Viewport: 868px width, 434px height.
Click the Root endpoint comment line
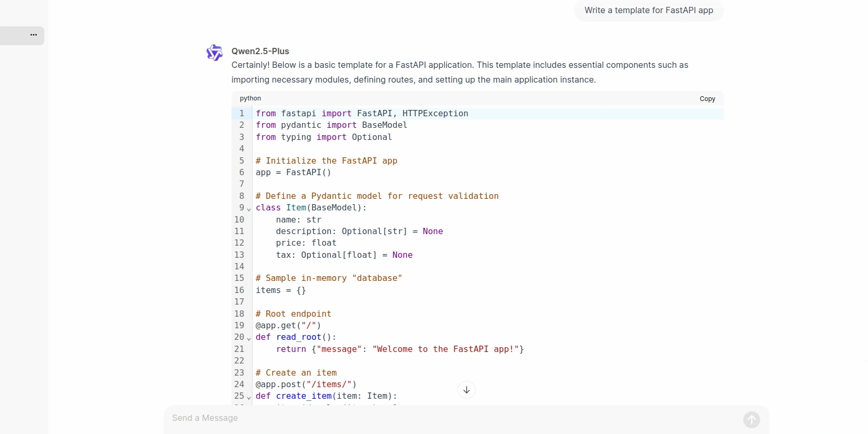coord(294,314)
